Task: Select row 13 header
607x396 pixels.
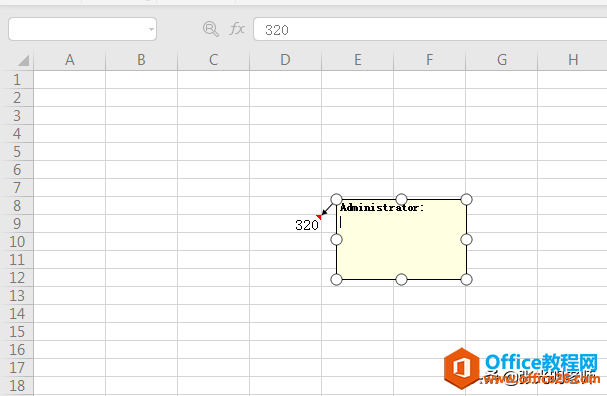Action: tap(17, 296)
